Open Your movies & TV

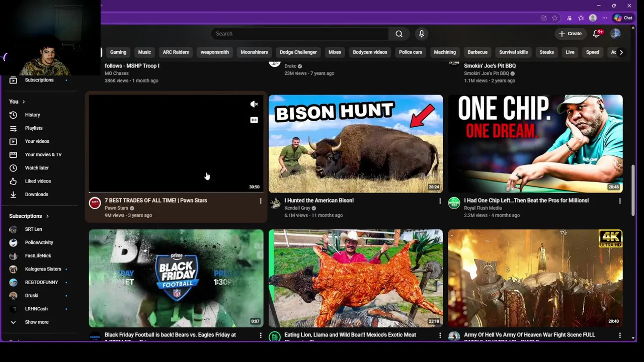(x=43, y=155)
